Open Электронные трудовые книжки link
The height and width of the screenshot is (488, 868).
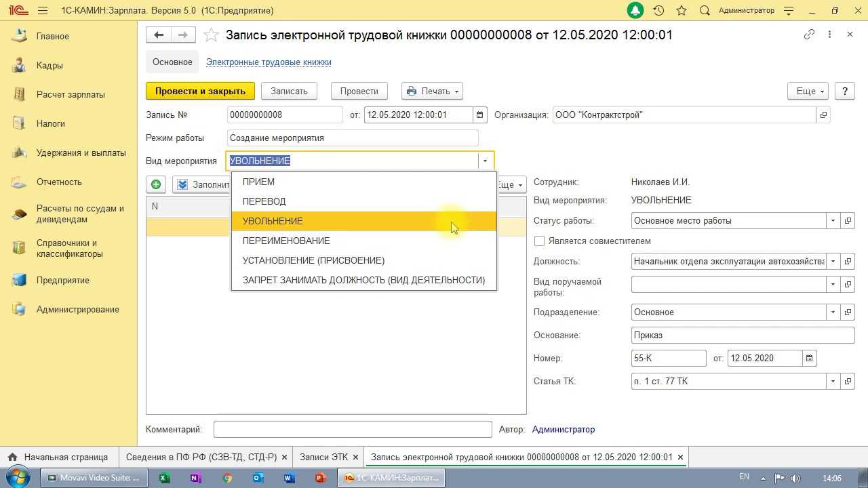tap(269, 62)
